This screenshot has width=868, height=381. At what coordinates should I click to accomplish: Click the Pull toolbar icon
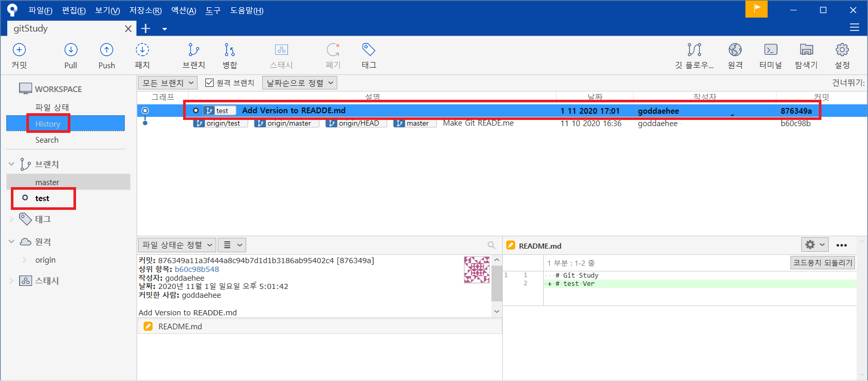(71, 50)
